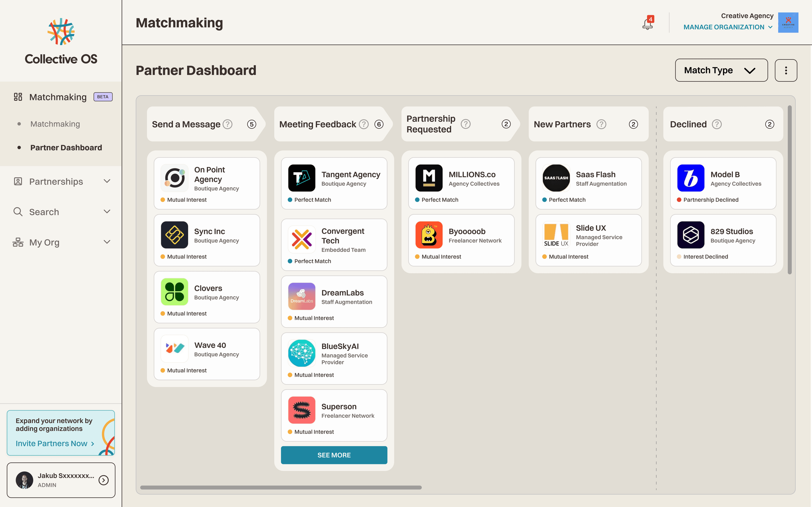812x507 pixels.
Task: Click the SEE MORE button under Meeting Feedback
Action: [334, 455]
